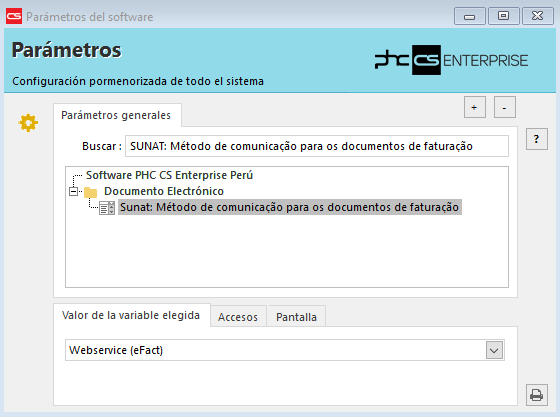Viewport: 560px width, 417px height.
Task: Collapse the Documento Electrónico tree node
Action: coord(73,192)
